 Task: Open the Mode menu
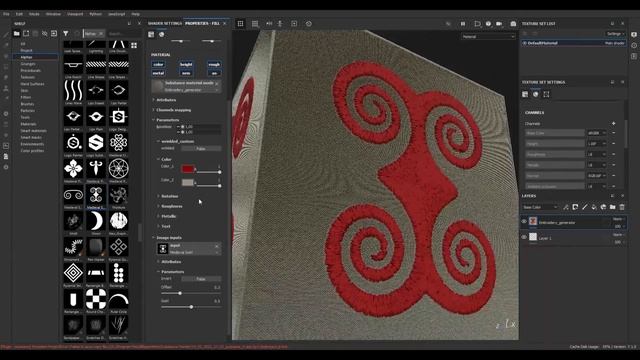click(x=34, y=14)
